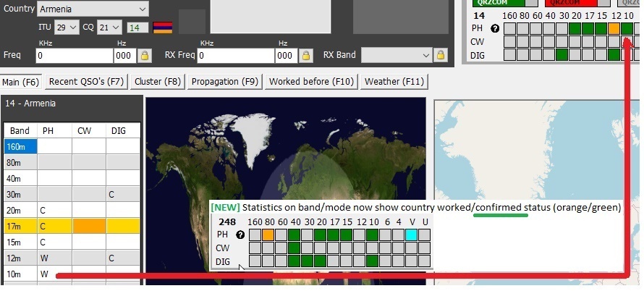644x291 pixels.
Task: Select the green CW 40 cell in the 248 grid
Action: point(294,248)
